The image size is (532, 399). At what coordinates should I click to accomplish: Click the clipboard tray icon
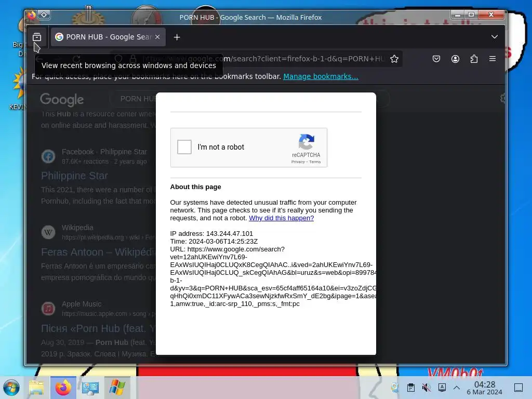click(x=410, y=387)
